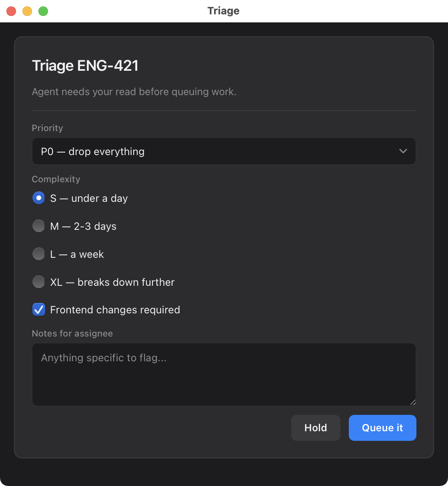Select the S — under a day radio button
448x486 pixels.
click(38, 198)
